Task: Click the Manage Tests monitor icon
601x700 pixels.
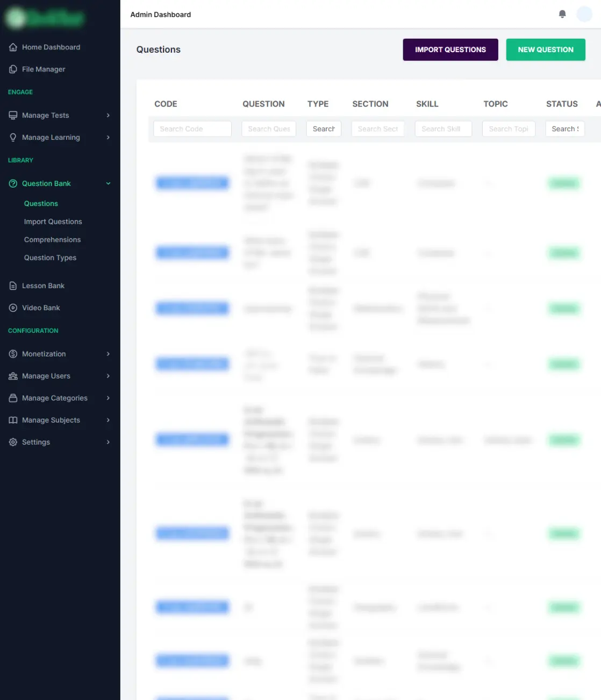Action: coord(13,116)
